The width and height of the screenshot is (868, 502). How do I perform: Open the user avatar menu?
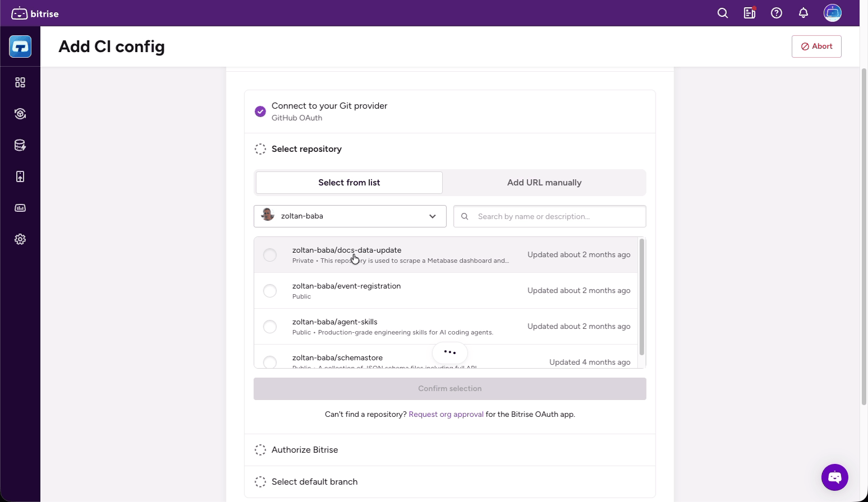click(x=833, y=13)
